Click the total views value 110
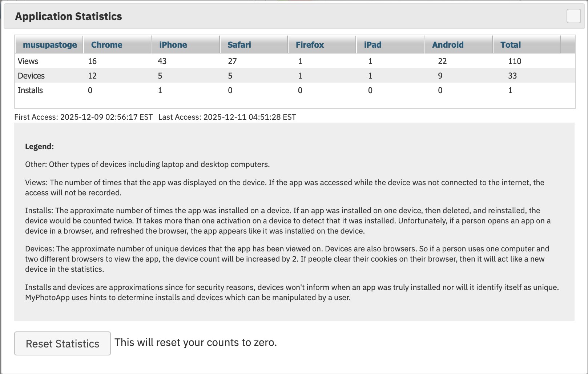The height and width of the screenshot is (374, 588). (515, 61)
